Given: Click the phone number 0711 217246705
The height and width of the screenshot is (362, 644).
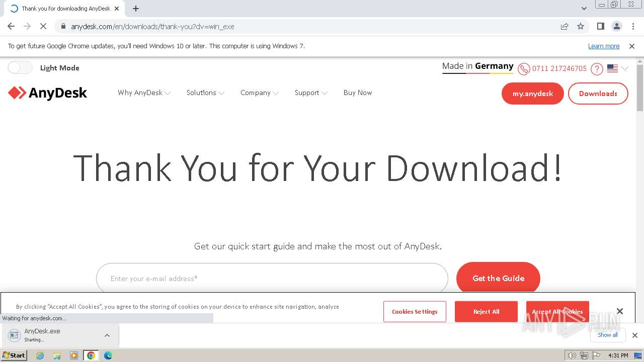Looking at the screenshot, I should point(559,68).
